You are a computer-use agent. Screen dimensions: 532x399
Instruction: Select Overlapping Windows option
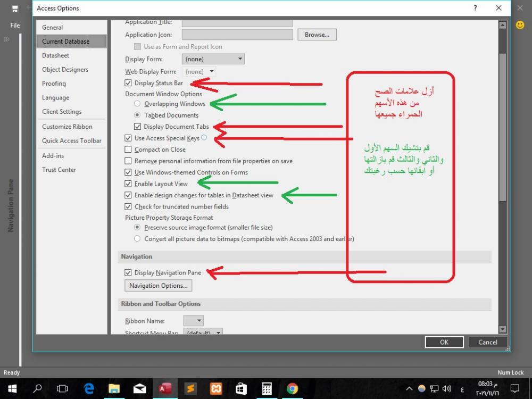[x=137, y=104]
